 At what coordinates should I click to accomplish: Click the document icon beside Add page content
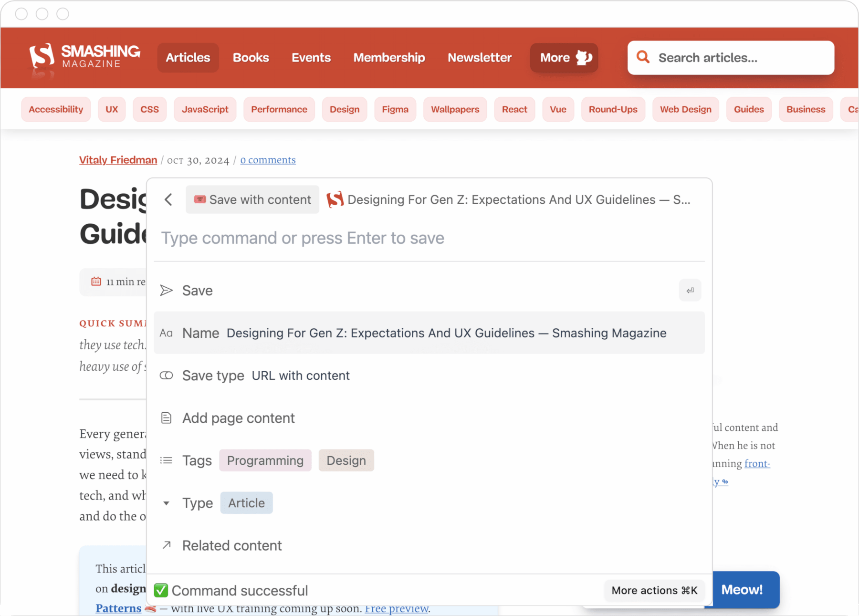pyautogui.click(x=166, y=418)
